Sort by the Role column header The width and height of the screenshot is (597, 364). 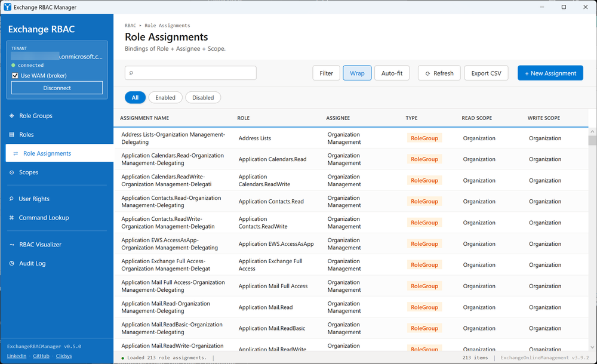[x=244, y=118]
